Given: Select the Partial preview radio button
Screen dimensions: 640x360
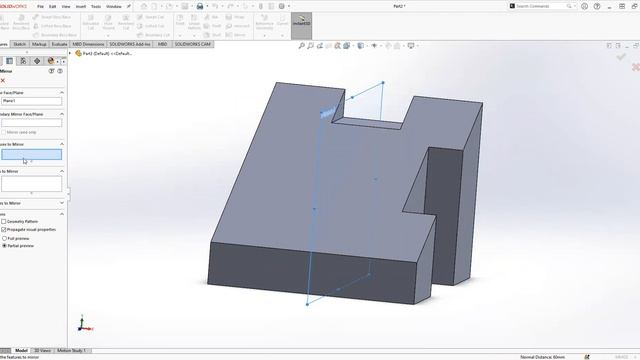Looking at the screenshot, I should point(4,246).
